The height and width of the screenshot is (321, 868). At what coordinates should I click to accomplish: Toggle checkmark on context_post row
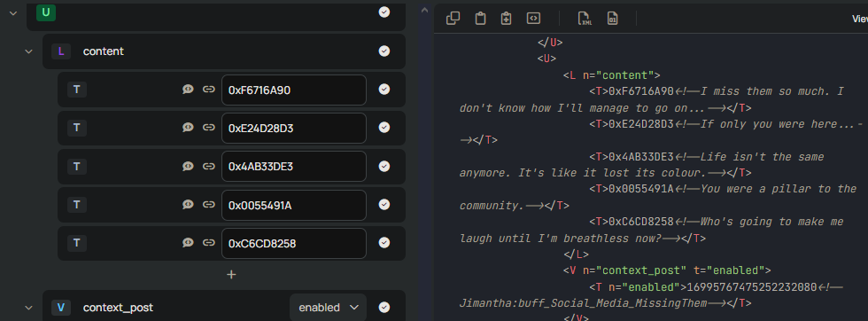pos(384,307)
